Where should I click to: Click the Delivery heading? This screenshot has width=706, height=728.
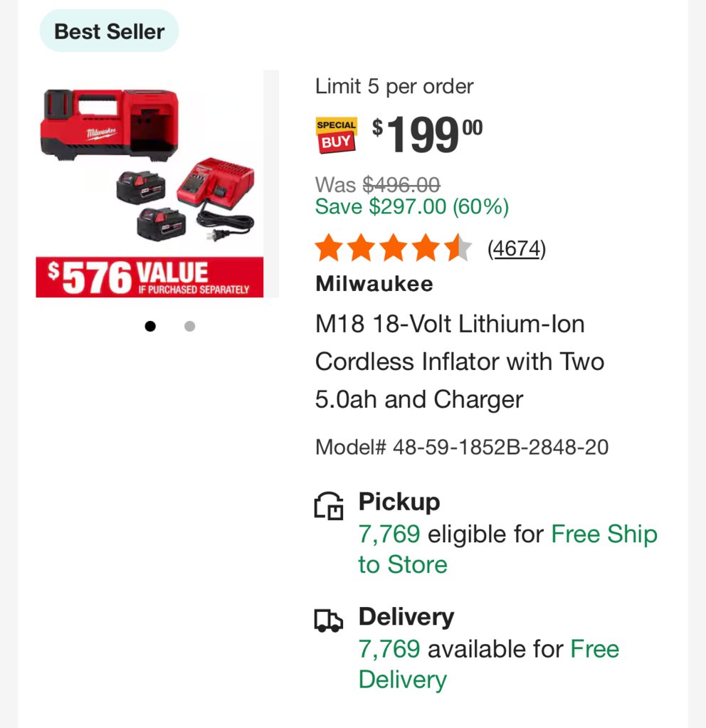tap(406, 617)
